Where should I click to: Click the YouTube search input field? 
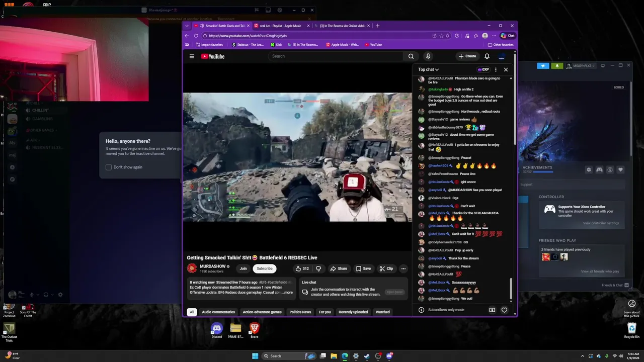336,56
